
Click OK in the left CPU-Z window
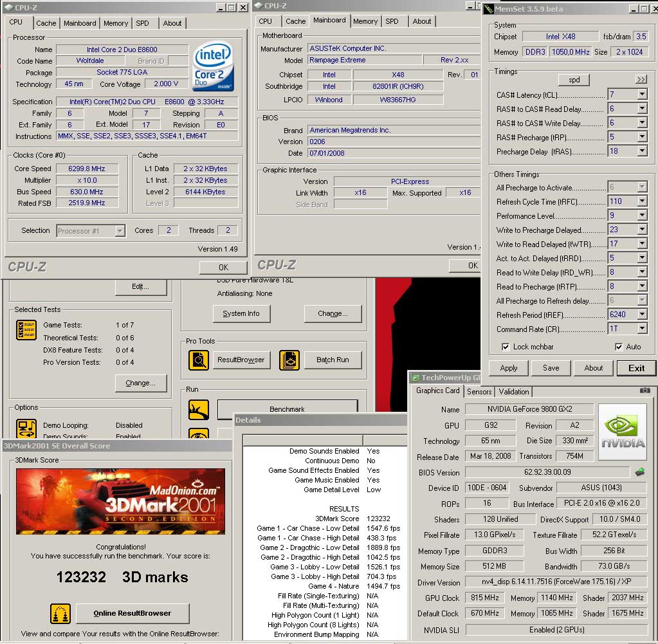(x=223, y=268)
